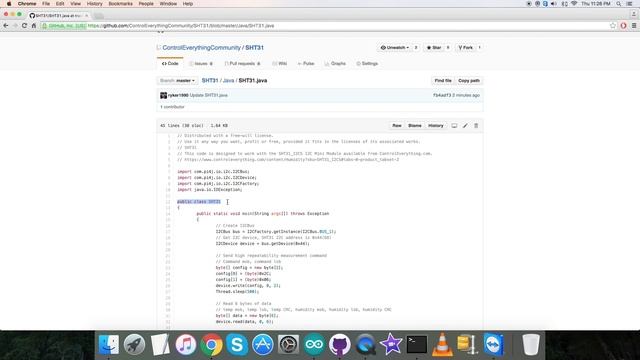Image resolution: width=640 pixels, height=360 pixels.
Task: Click the volume icon in menu bar
Action: 553,4
